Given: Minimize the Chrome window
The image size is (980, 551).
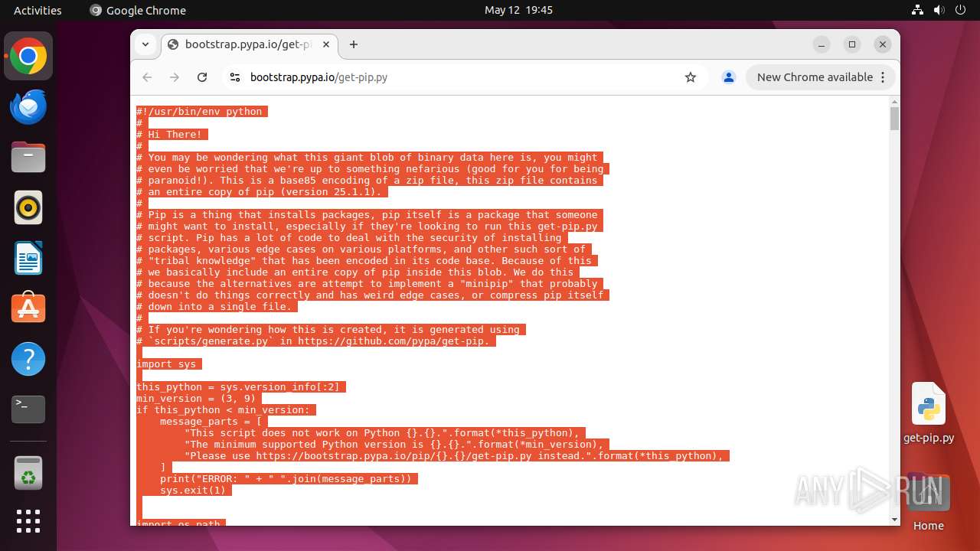Looking at the screenshot, I should (x=822, y=44).
